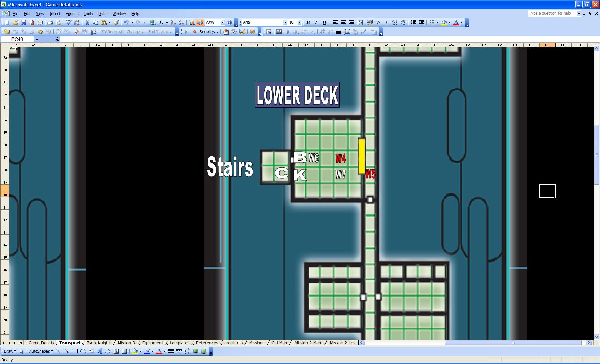
Task: Insert a Text Box
Action: (x=91, y=351)
